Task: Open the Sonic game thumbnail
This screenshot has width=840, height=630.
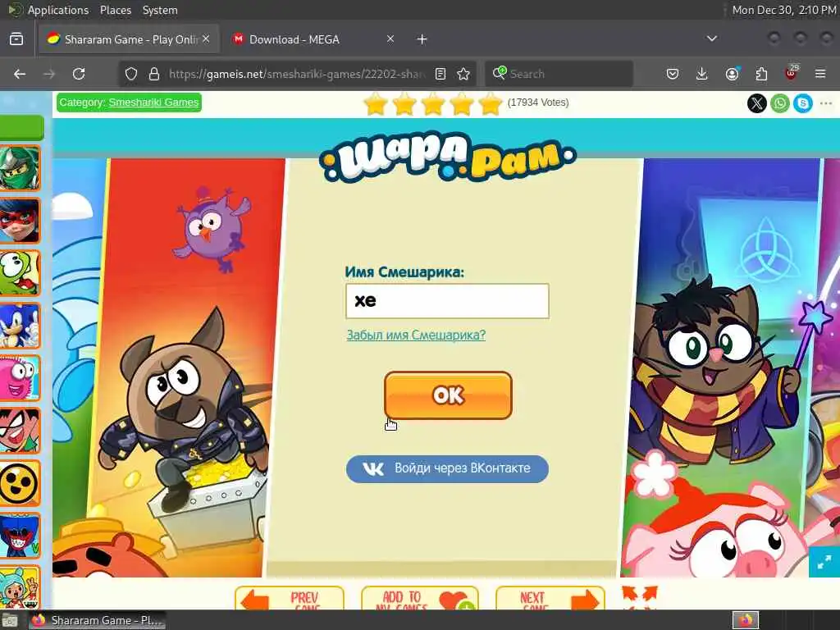Action: point(20,325)
